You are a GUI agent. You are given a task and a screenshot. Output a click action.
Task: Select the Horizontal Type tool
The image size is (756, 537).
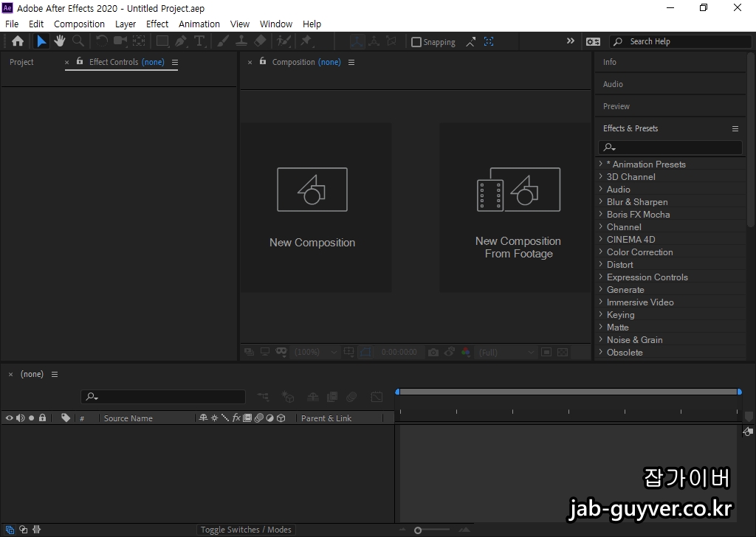coord(199,41)
